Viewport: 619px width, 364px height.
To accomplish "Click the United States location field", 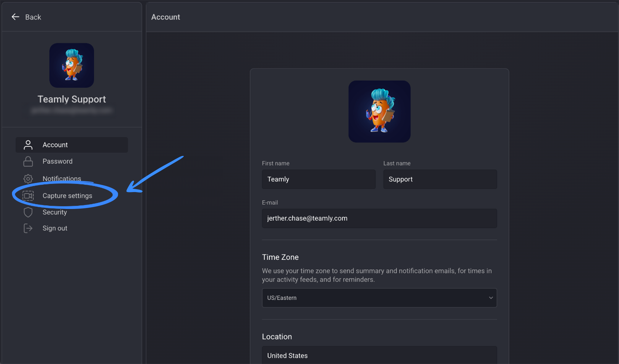I will coord(379,355).
